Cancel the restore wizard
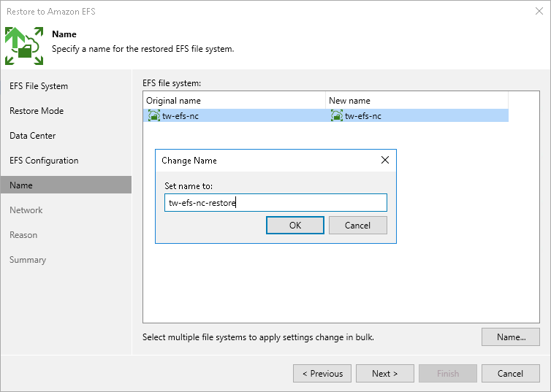 tap(510, 374)
